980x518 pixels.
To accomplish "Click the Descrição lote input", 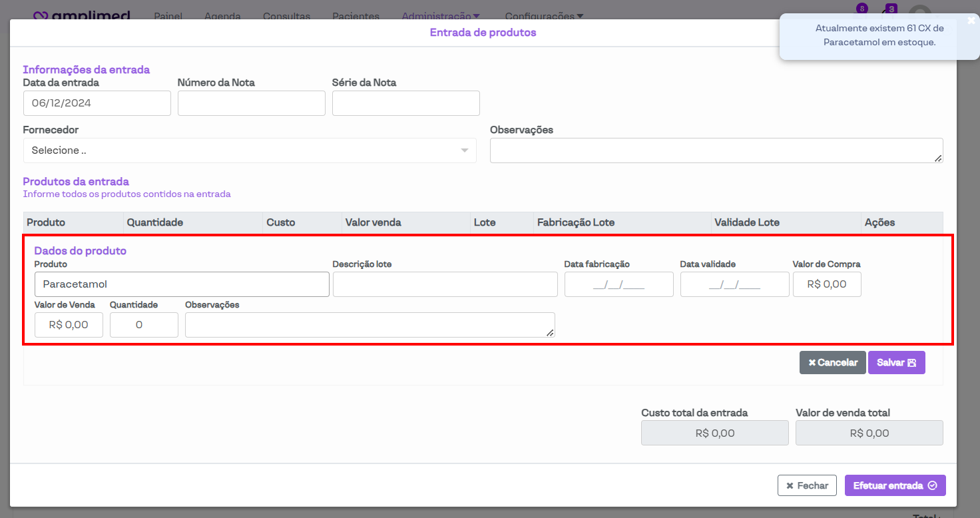I will pos(445,284).
